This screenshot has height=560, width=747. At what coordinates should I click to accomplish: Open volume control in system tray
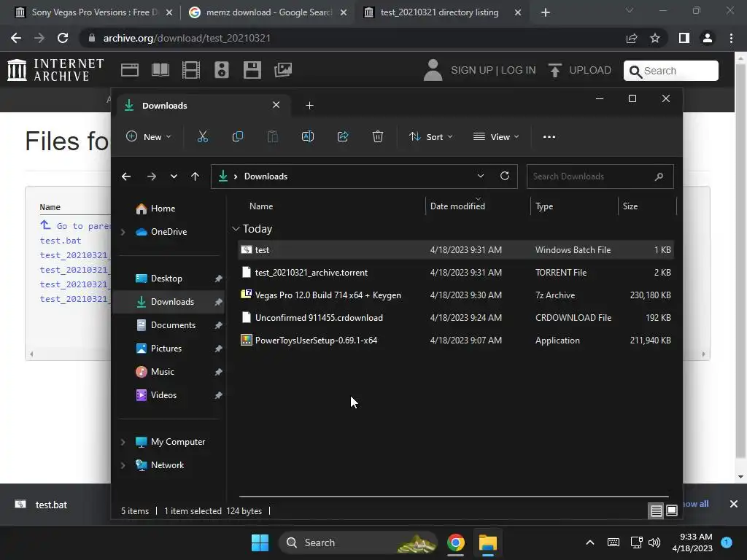tap(654, 542)
